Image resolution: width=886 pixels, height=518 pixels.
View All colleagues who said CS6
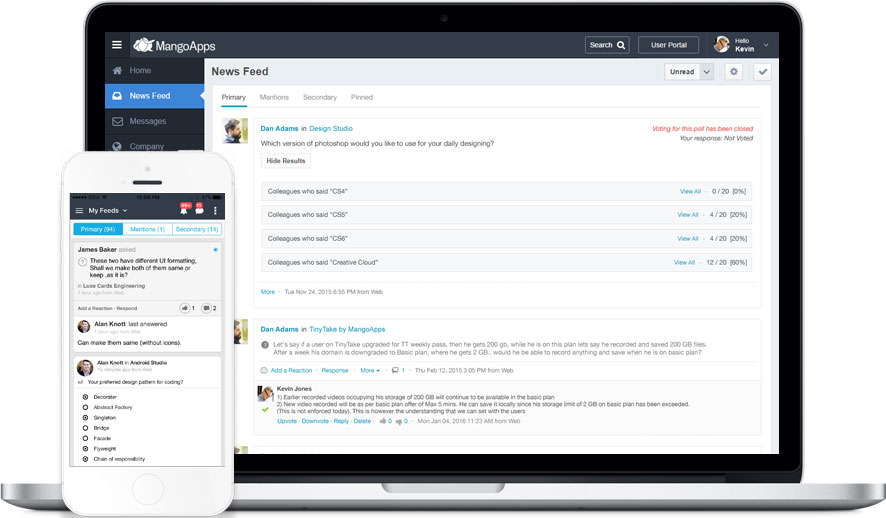[x=688, y=239]
